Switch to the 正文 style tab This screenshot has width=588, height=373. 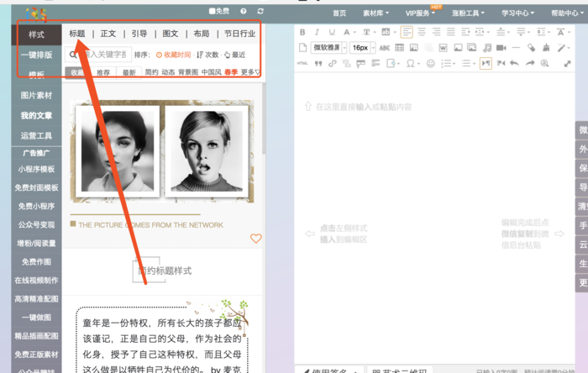(x=108, y=34)
